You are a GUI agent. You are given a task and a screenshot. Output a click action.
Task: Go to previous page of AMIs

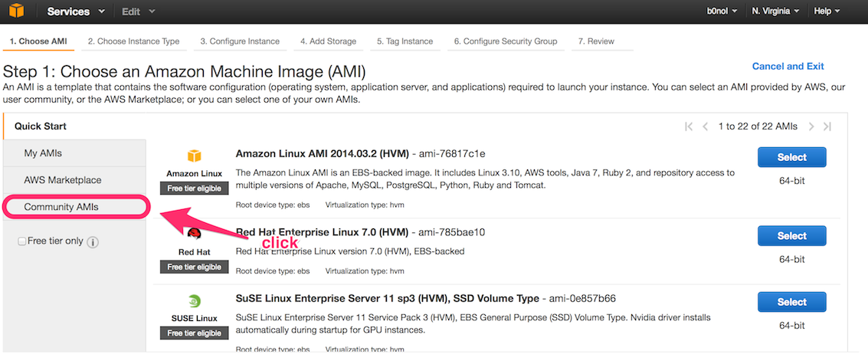coord(706,126)
